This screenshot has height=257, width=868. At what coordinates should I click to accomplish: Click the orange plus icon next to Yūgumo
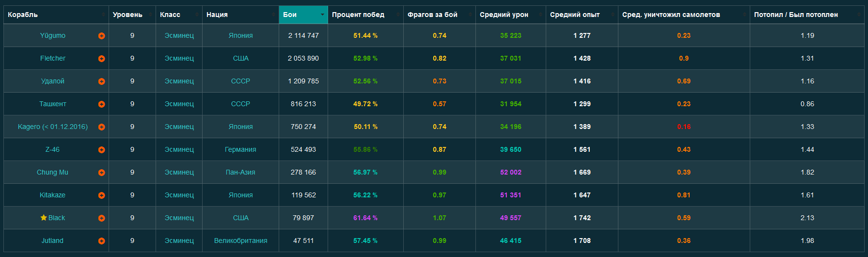[x=101, y=36]
